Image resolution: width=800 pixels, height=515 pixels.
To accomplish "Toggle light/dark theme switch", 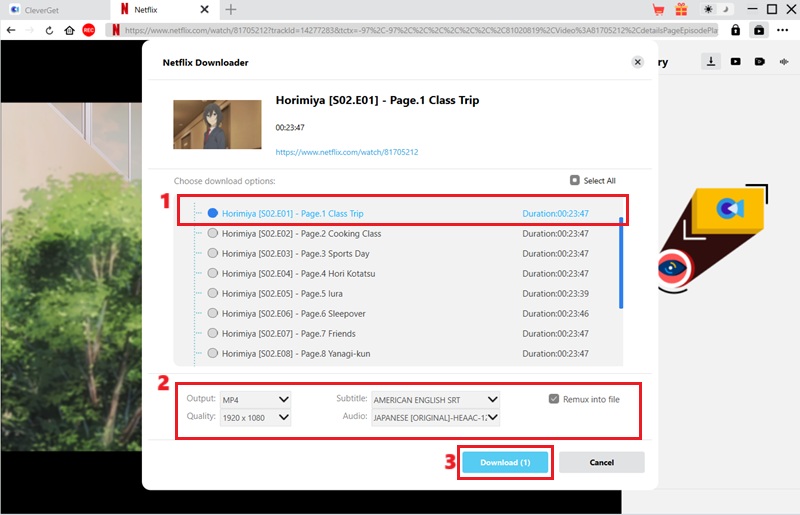I will (716, 9).
